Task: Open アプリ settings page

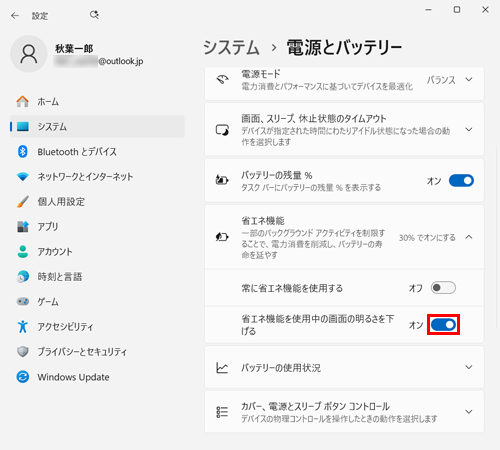Action: [x=97, y=227]
